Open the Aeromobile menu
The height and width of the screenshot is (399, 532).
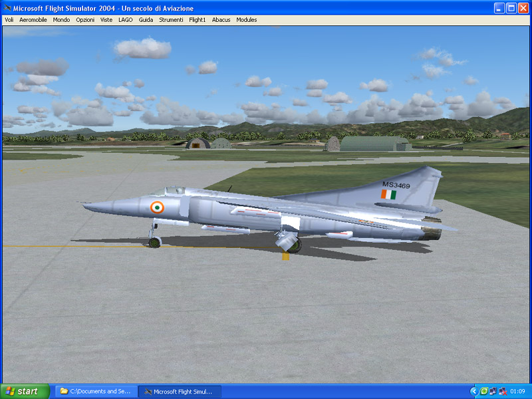coord(33,20)
